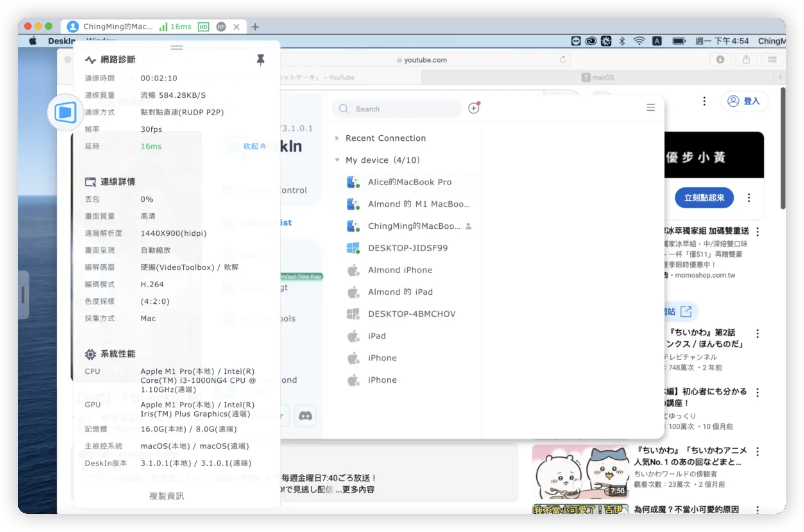Open the DeskIn menu bar item

[x=62, y=41]
